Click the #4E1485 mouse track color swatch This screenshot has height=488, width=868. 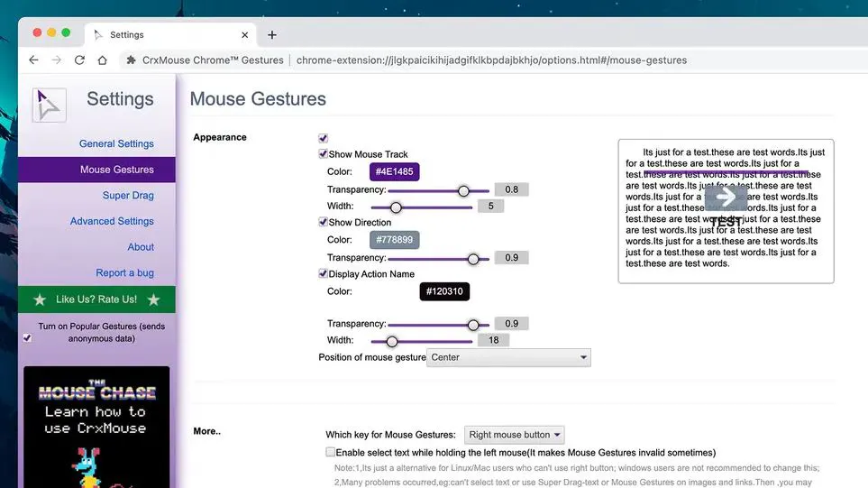pyautogui.click(x=394, y=171)
